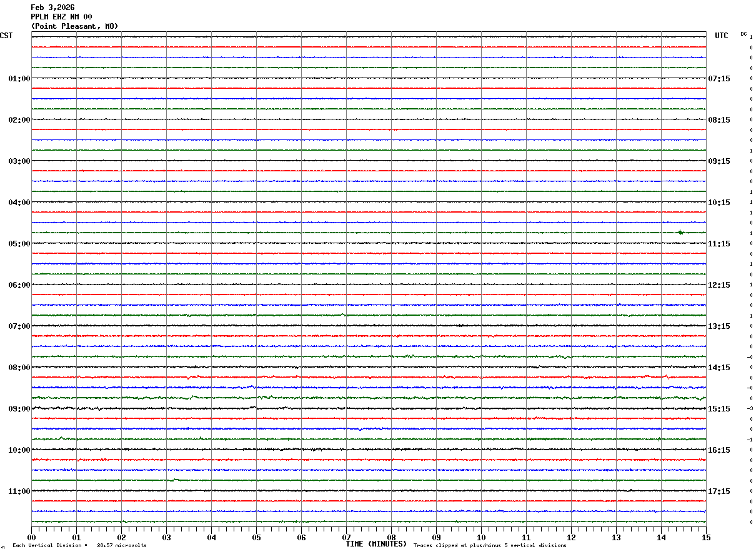Viewport: 756px width, 554px height.
Task: Click the small green spike event on trace
Action: coord(680,233)
